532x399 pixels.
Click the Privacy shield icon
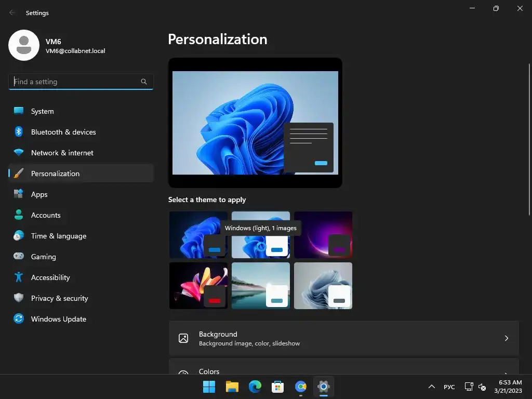(19, 298)
